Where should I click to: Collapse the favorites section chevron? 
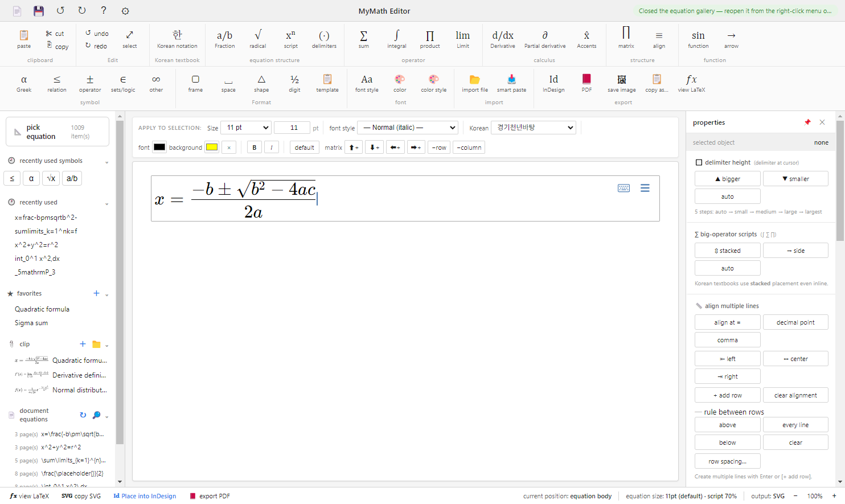click(106, 294)
